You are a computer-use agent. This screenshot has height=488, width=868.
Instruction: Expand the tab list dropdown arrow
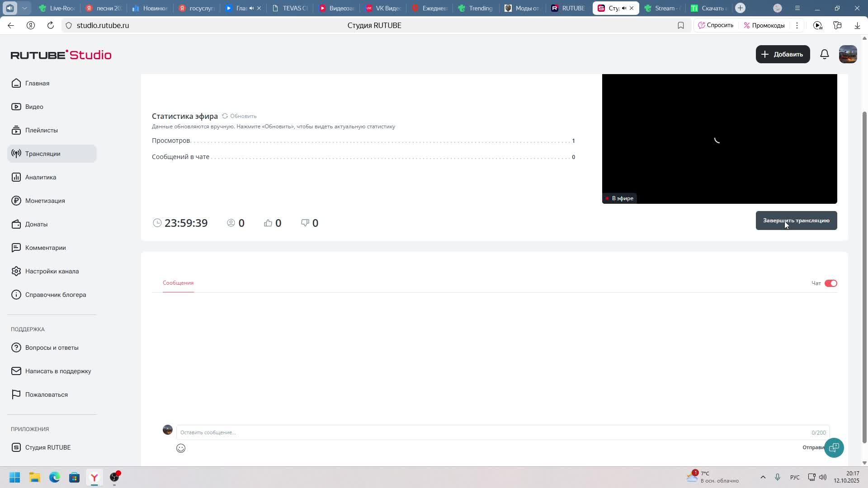(x=25, y=8)
